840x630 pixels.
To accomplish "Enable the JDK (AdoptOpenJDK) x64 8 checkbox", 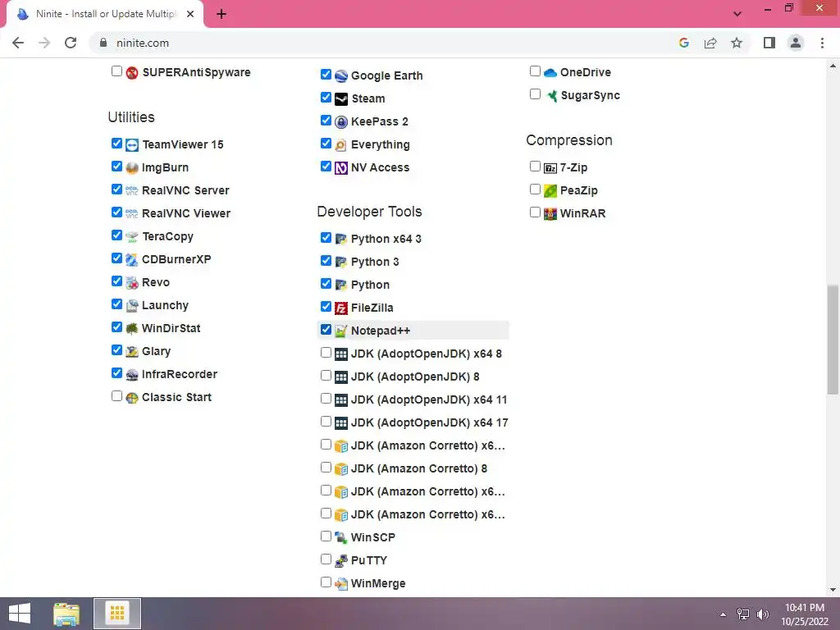I will click(x=326, y=353).
